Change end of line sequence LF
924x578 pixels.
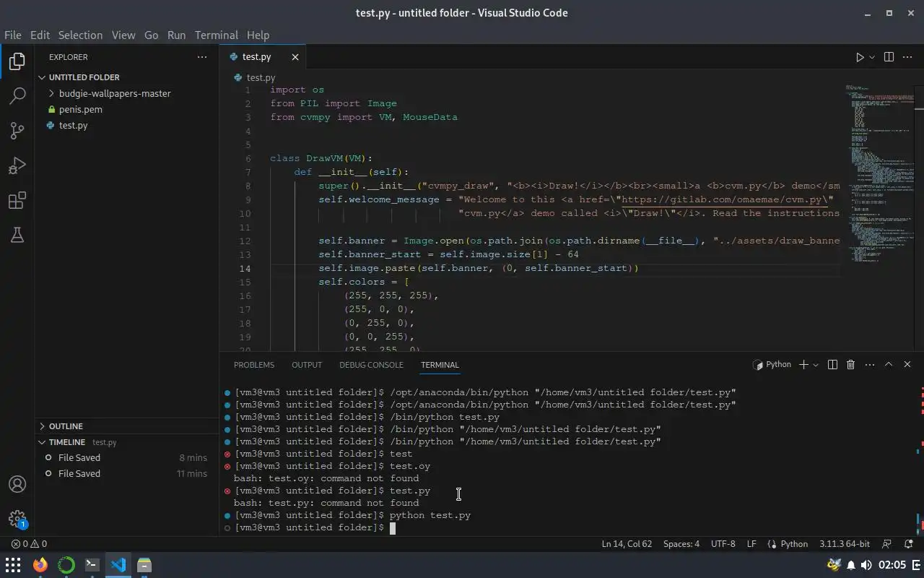pyautogui.click(x=751, y=544)
